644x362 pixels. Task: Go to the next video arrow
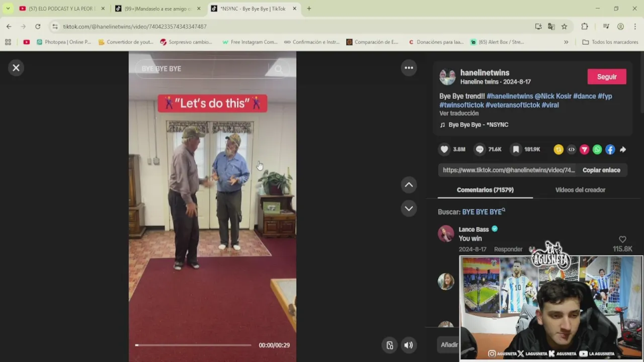(409, 208)
